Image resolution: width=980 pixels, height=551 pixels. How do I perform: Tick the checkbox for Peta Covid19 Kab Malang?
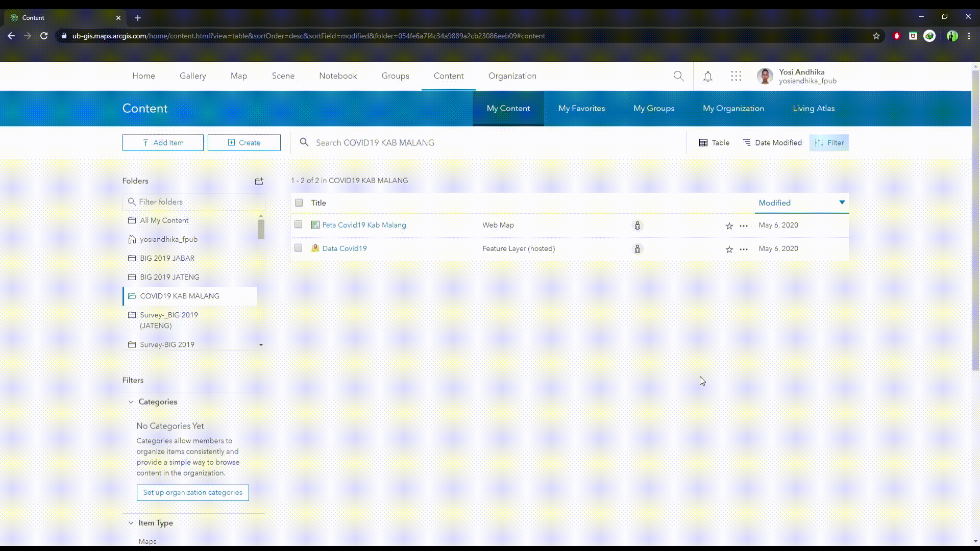[x=299, y=225]
